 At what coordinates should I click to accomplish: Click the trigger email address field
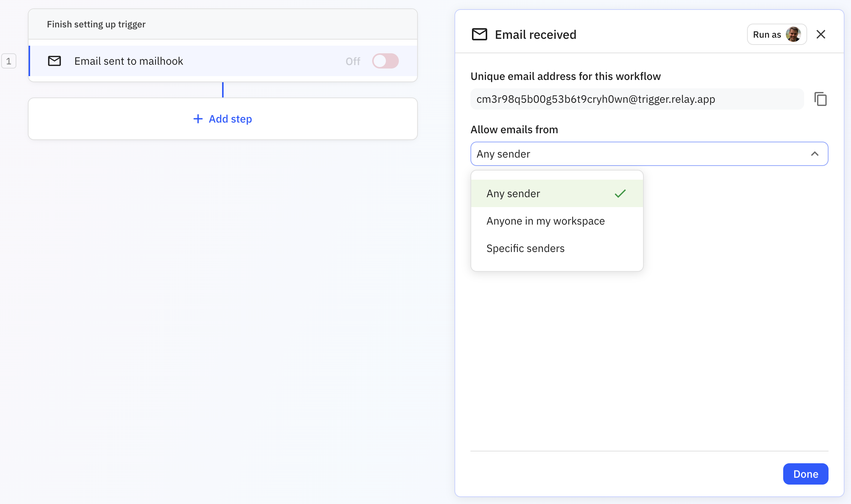pyautogui.click(x=636, y=99)
